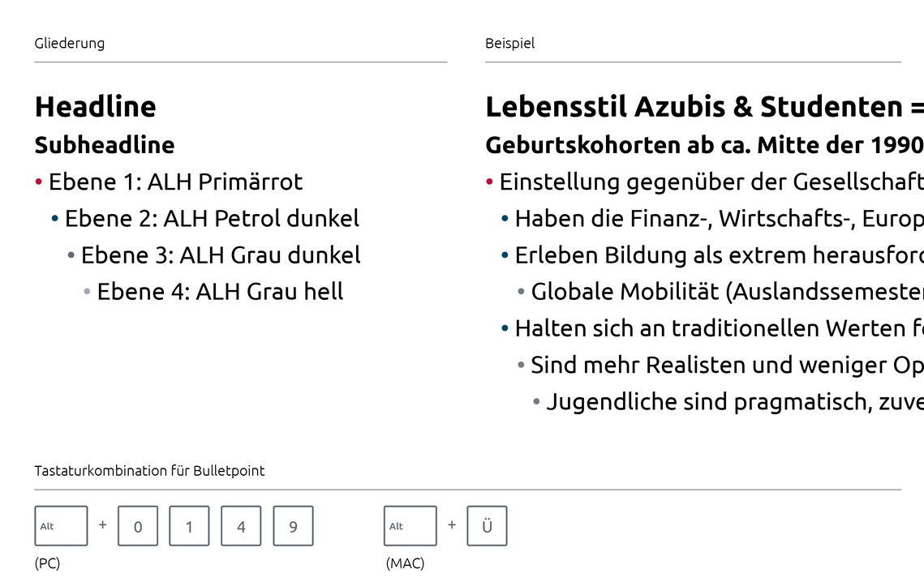
Task: Click the 'Tastaturkombination für Bulletpoint' label
Action: pos(149,470)
